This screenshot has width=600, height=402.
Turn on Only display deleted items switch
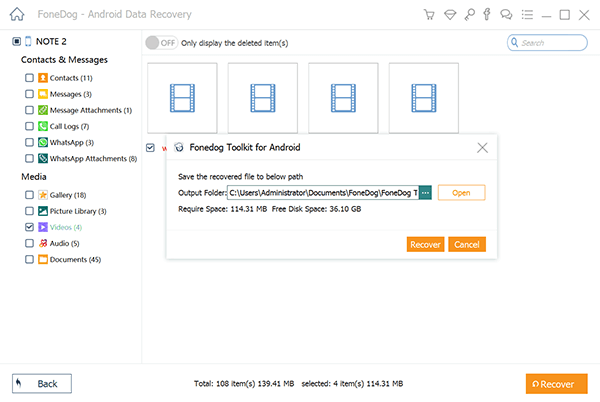(x=161, y=43)
